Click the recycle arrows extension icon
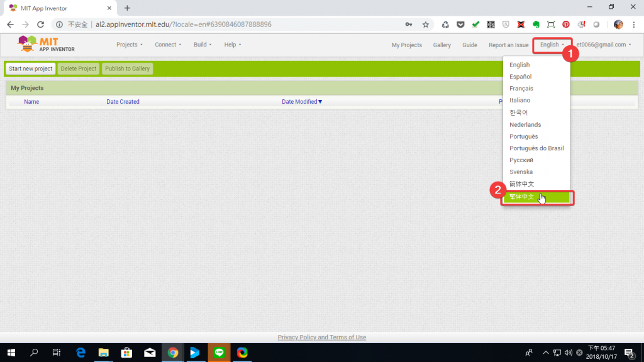 (x=445, y=25)
